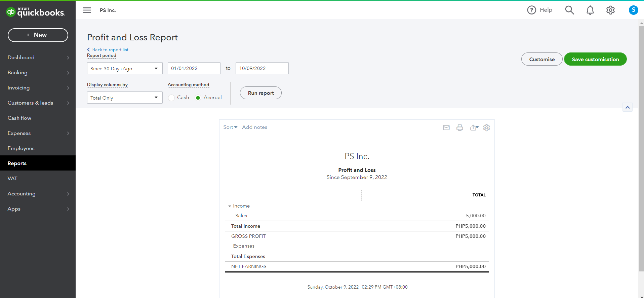Open the user profile avatar
Image resolution: width=644 pixels, height=298 pixels.
pos(633,10)
